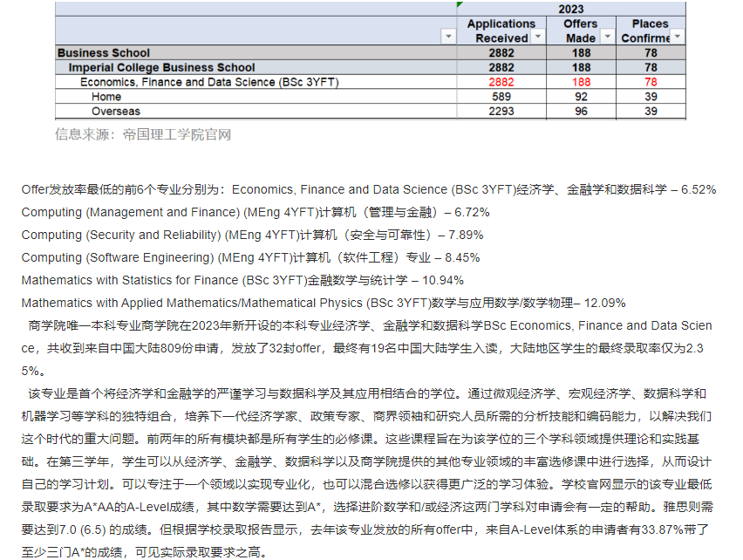Select the Computing (Security and Reliability) line
Screen dimensions: 743x560
[x=252, y=235]
